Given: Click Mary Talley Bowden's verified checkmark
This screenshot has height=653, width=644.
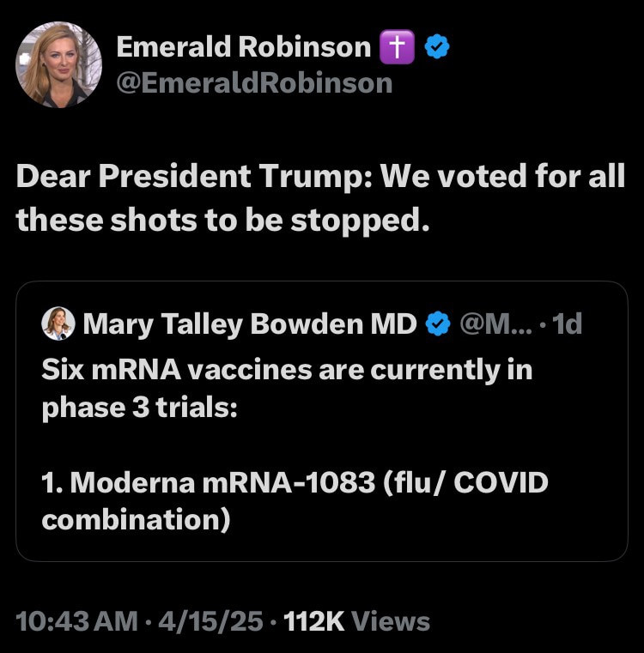Looking at the screenshot, I should tap(439, 323).
